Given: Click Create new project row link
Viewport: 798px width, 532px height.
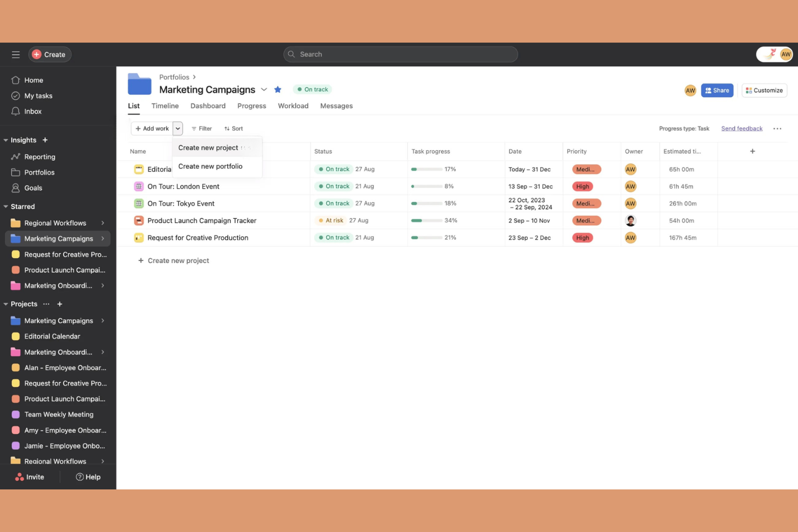Looking at the screenshot, I should pos(174,261).
